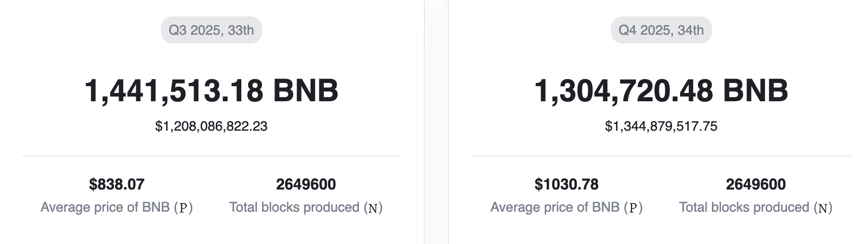This screenshot has width=868, height=244.
Task: Click Q3 total blocks value 2649600
Action: click(x=306, y=184)
